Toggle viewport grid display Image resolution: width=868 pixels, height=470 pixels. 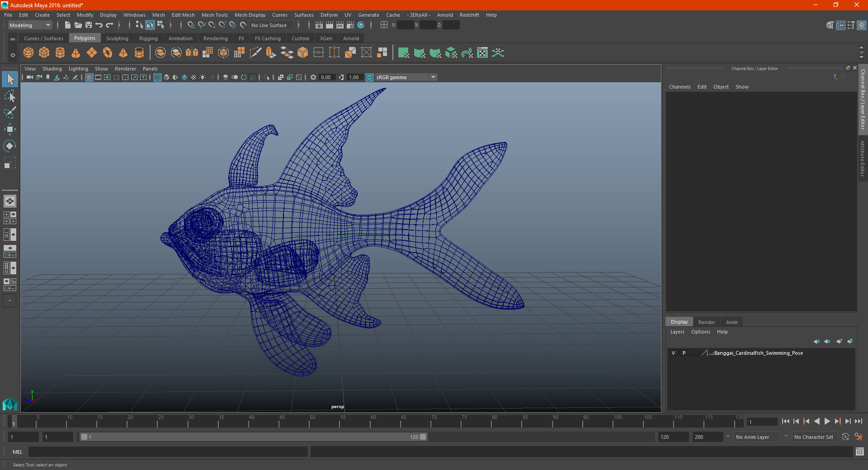click(x=89, y=77)
